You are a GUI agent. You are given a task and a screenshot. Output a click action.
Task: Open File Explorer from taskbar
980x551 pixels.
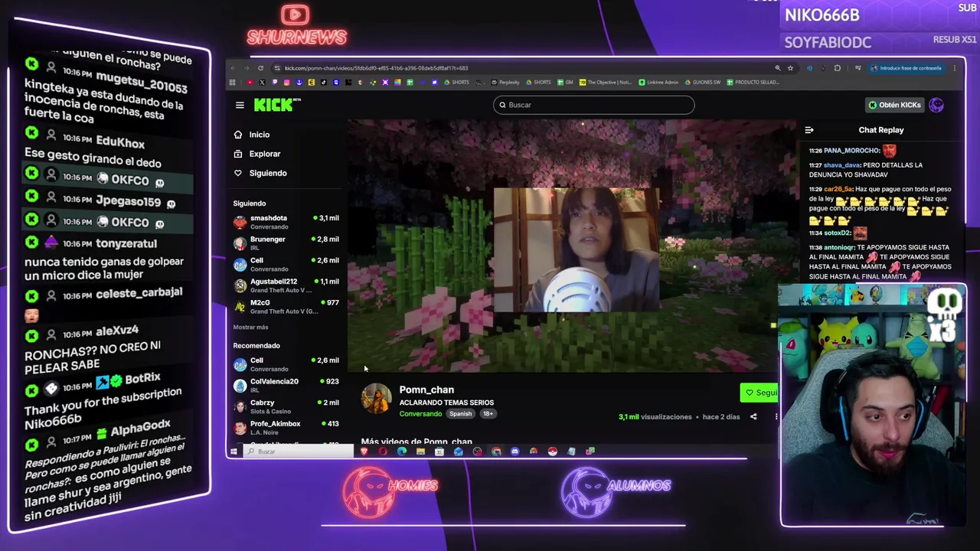tap(420, 452)
